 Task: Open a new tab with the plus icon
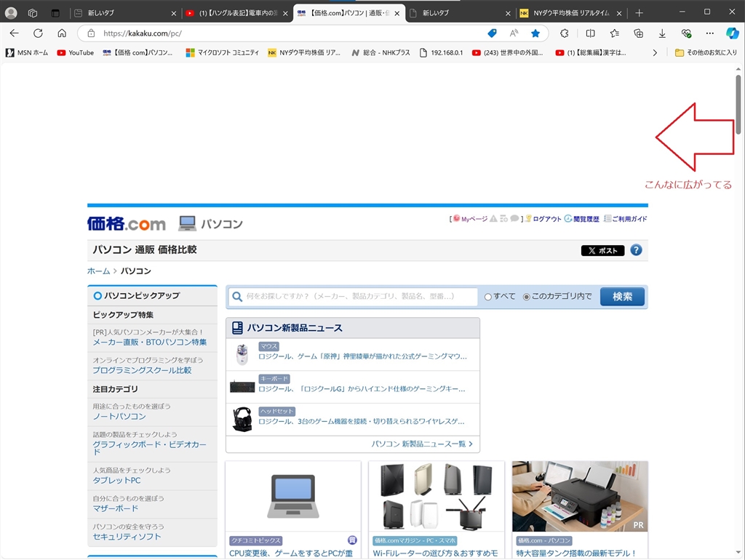click(639, 13)
